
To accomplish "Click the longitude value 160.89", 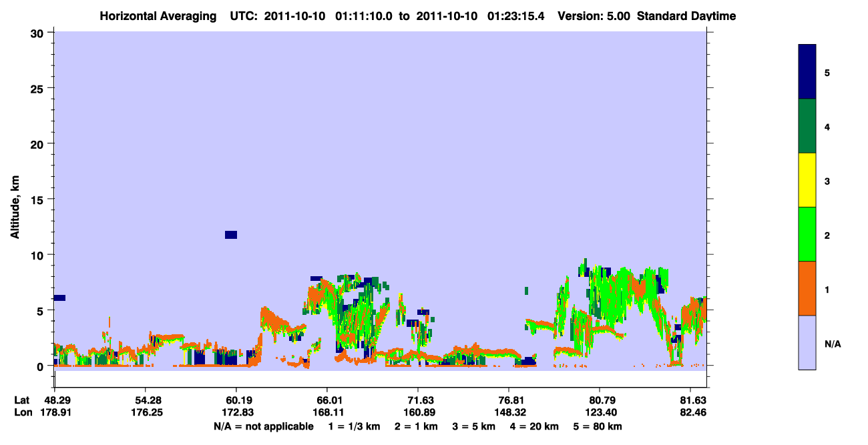I will [418, 412].
